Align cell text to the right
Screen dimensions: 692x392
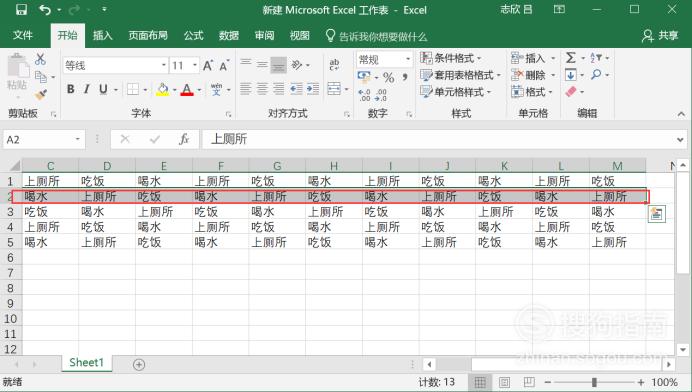click(x=278, y=89)
